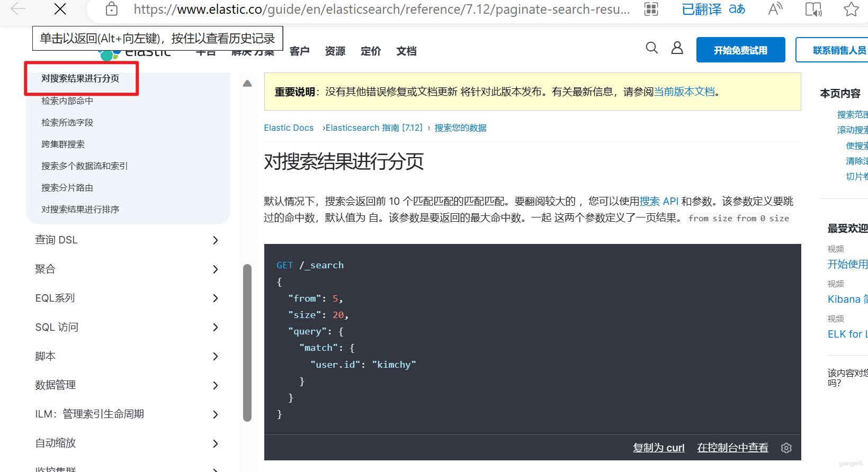
Task: Open the 聚合 sidebar label
Action: pos(45,269)
